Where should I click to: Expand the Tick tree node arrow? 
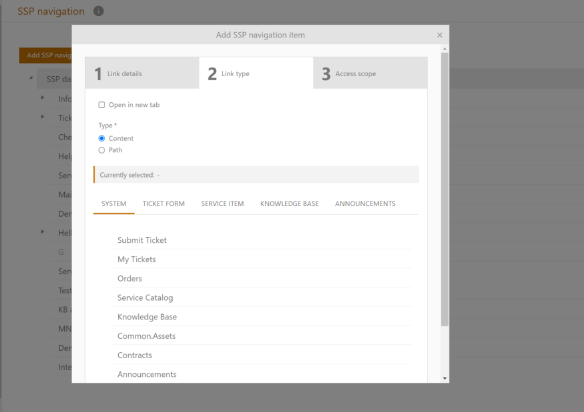(x=42, y=117)
